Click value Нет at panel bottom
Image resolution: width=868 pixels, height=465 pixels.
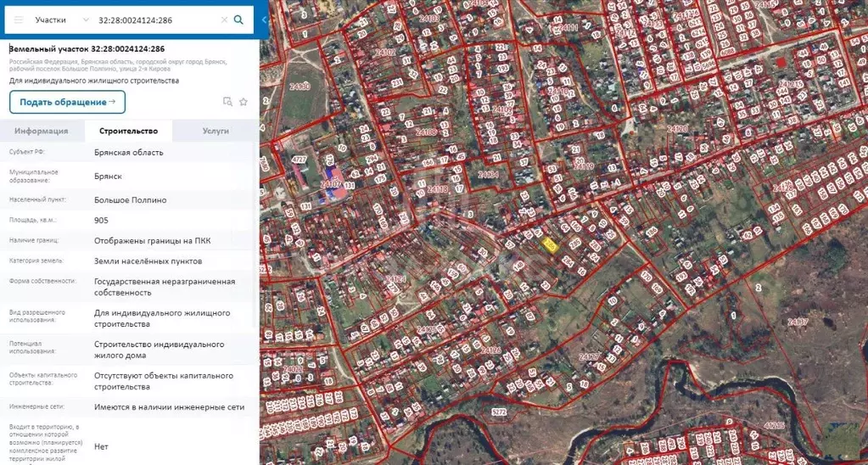coord(101,446)
